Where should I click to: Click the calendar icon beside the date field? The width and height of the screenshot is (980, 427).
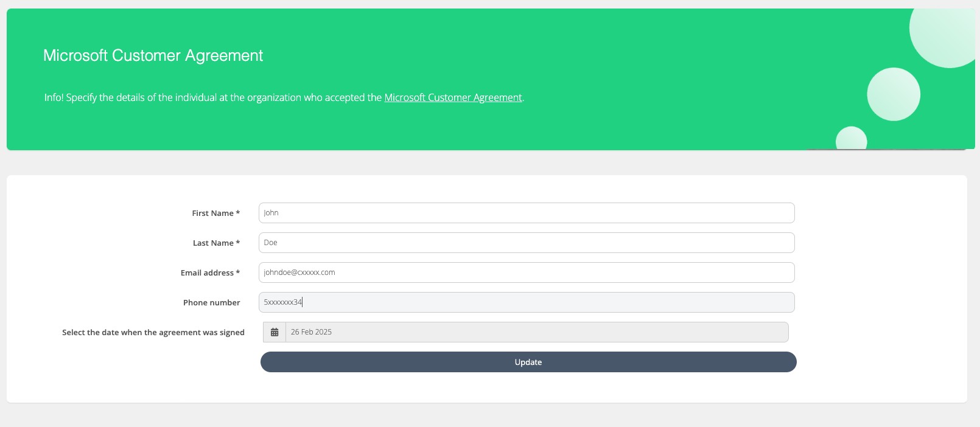click(x=275, y=332)
